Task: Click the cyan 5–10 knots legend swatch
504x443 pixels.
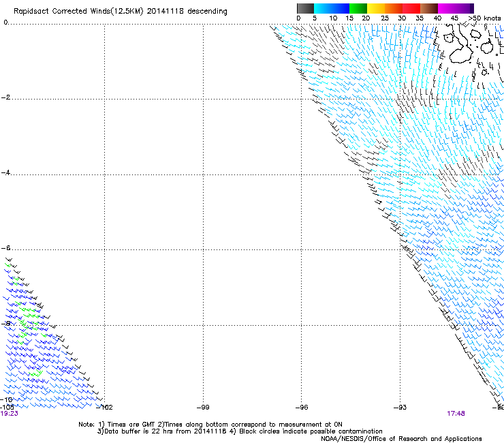Action: [323, 8]
